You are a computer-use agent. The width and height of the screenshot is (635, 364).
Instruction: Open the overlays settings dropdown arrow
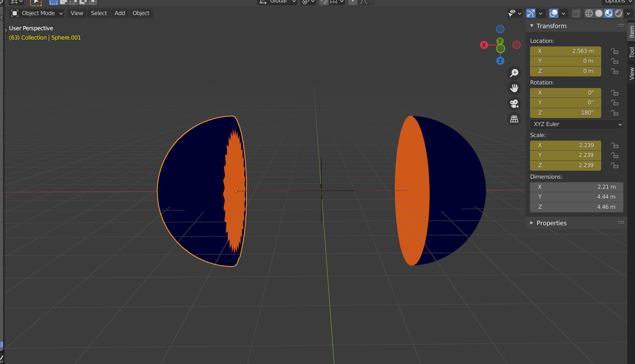tap(564, 13)
